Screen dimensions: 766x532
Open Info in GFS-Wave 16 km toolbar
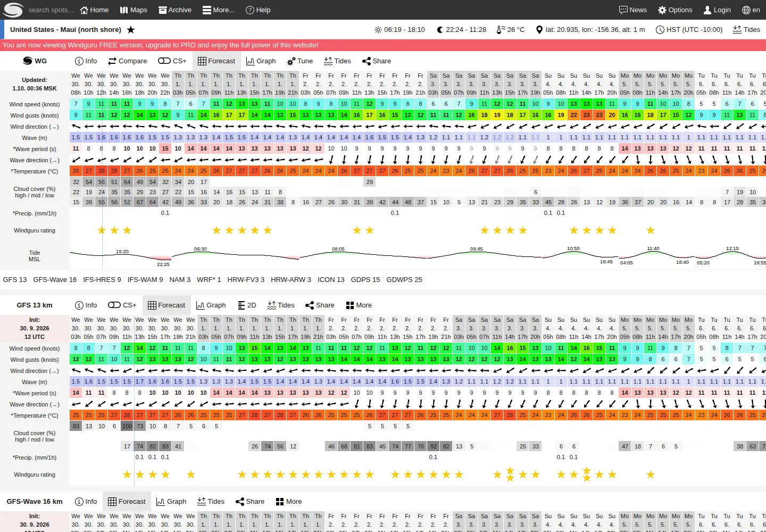pyautogui.click(x=86, y=501)
